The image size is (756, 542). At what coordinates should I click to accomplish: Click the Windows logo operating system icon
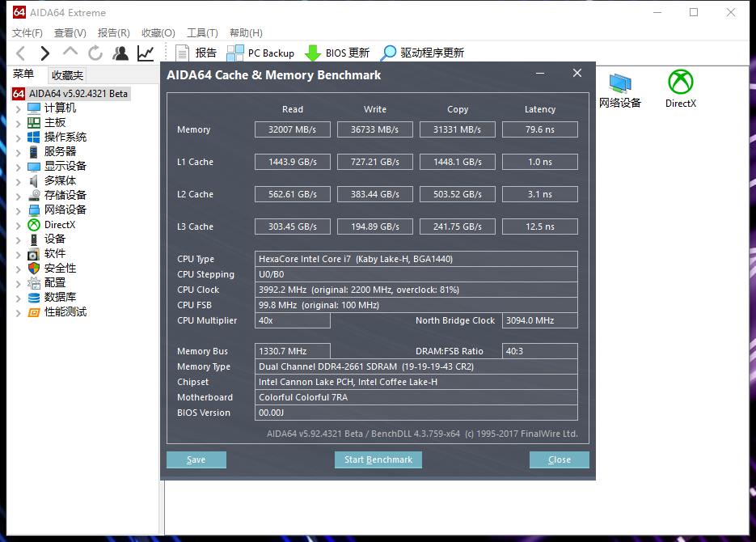tap(34, 137)
